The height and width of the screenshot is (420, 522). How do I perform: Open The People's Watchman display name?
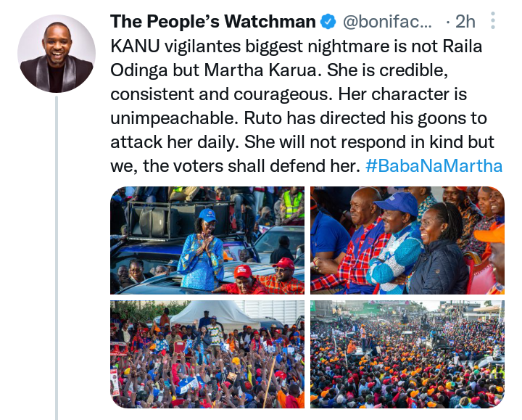pyautogui.click(x=212, y=22)
